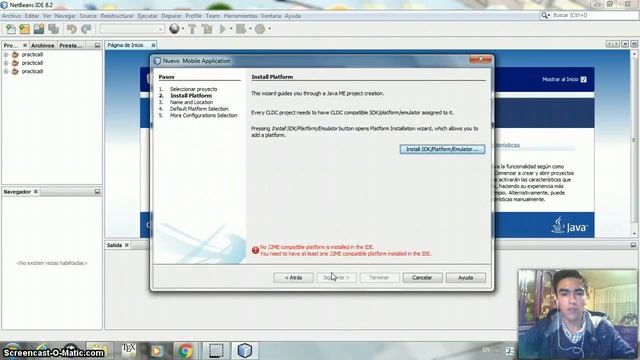Open the Editar menu

32,16
